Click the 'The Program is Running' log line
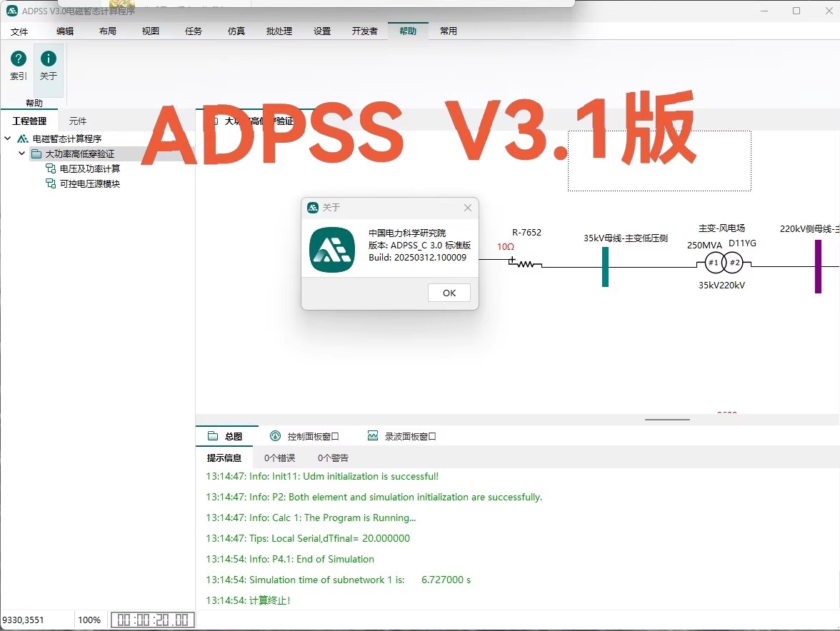Image resolution: width=840 pixels, height=631 pixels. tap(311, 518)
